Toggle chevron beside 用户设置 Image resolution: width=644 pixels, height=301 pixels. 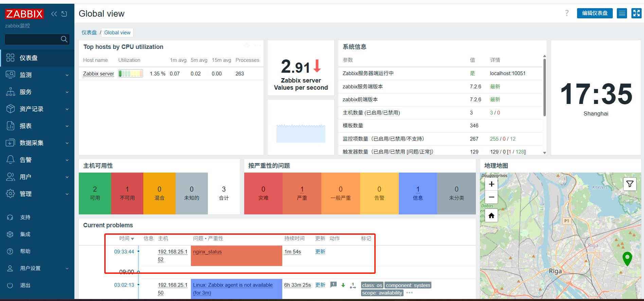pyautogui.click(x=67, y=268)
